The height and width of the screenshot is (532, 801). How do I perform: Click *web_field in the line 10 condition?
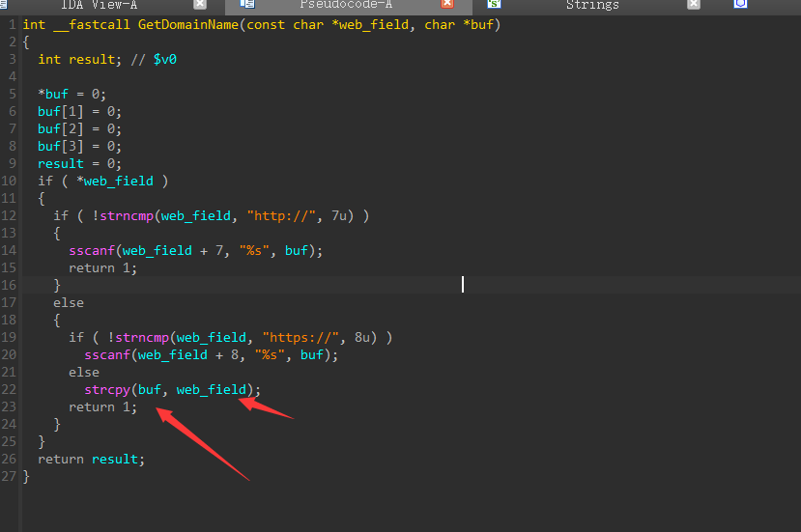tap(115, 181)
